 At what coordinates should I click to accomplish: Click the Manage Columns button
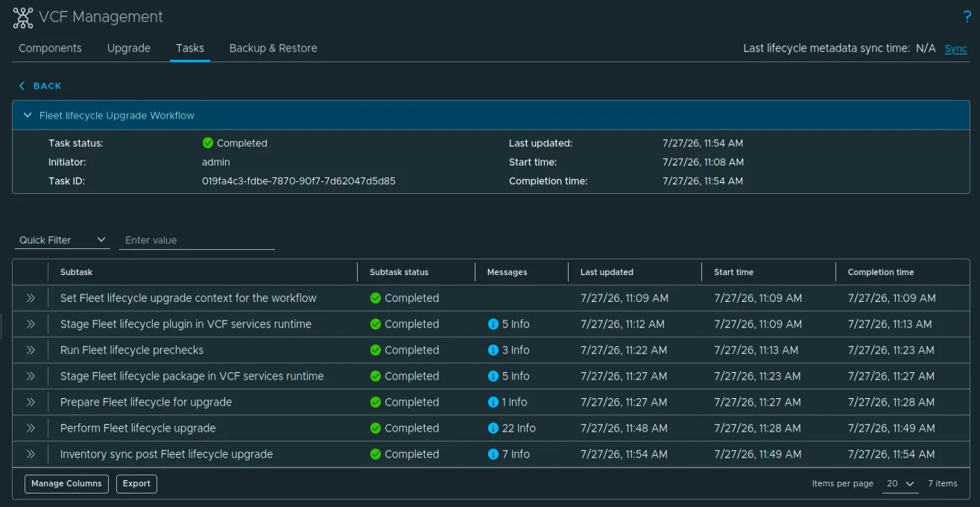tap(66, 484)
